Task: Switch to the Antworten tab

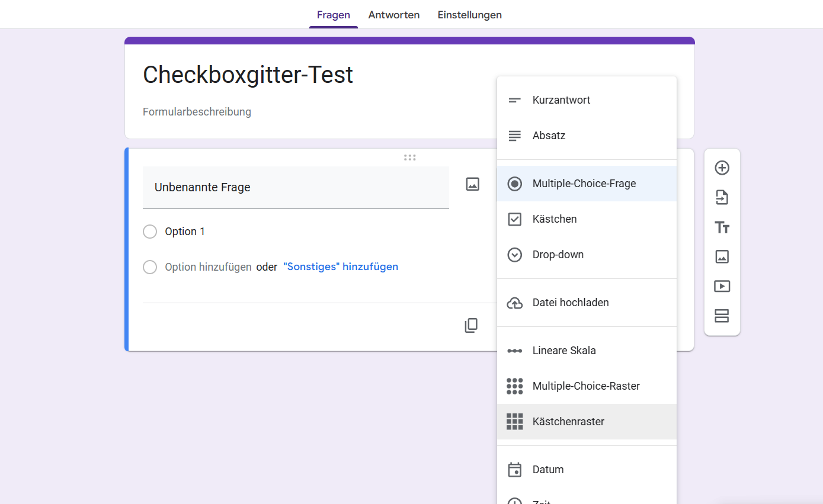Action: pyautogui.click(x=394, y=15)
